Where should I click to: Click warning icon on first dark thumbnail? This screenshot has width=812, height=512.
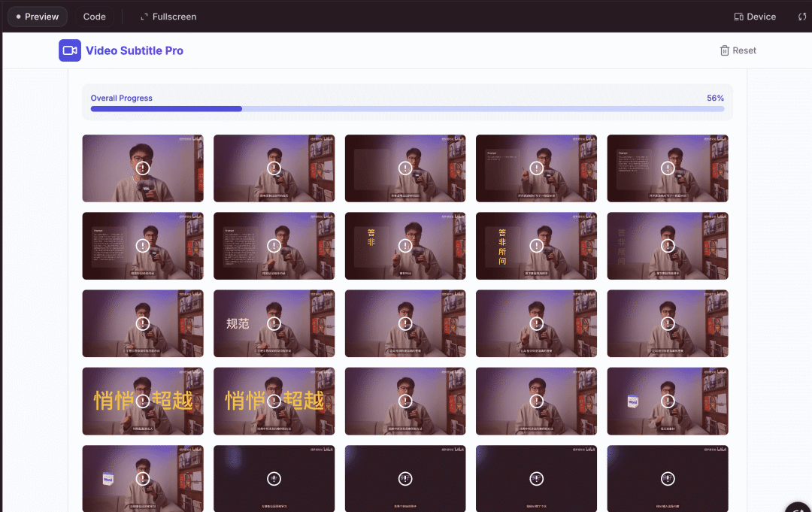coord(274,479)
